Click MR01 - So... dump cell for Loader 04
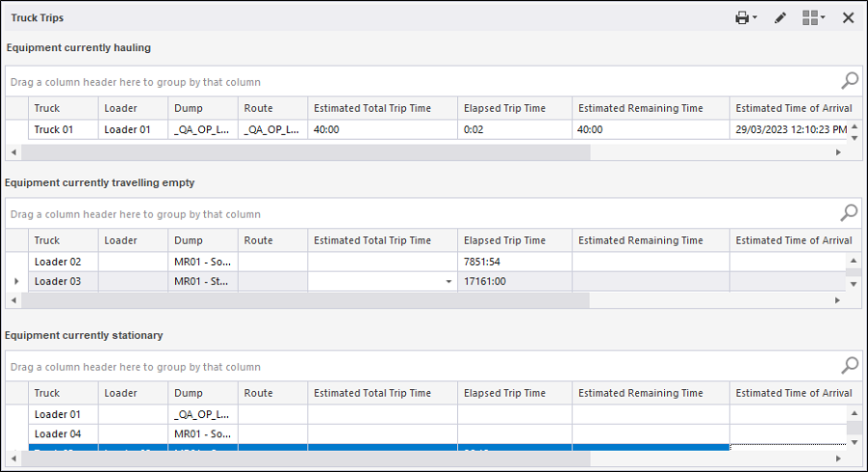868x472 pixels. point(203,433)
